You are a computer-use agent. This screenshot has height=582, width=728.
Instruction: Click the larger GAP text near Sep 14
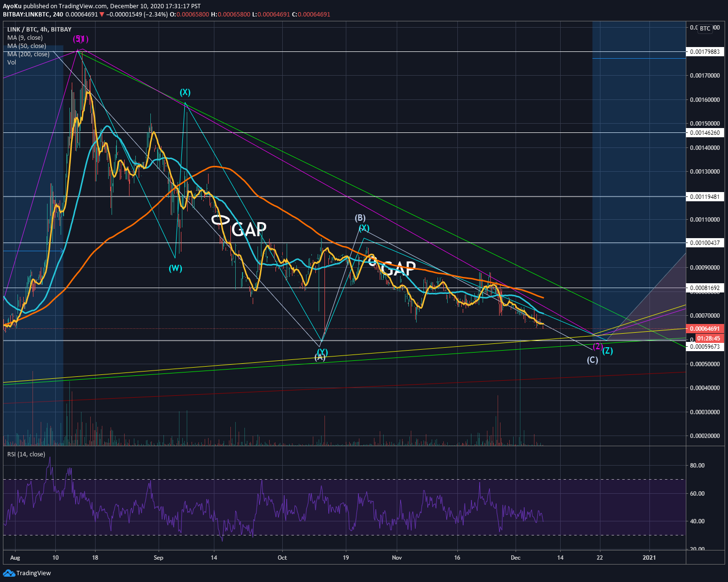point(249,229)
